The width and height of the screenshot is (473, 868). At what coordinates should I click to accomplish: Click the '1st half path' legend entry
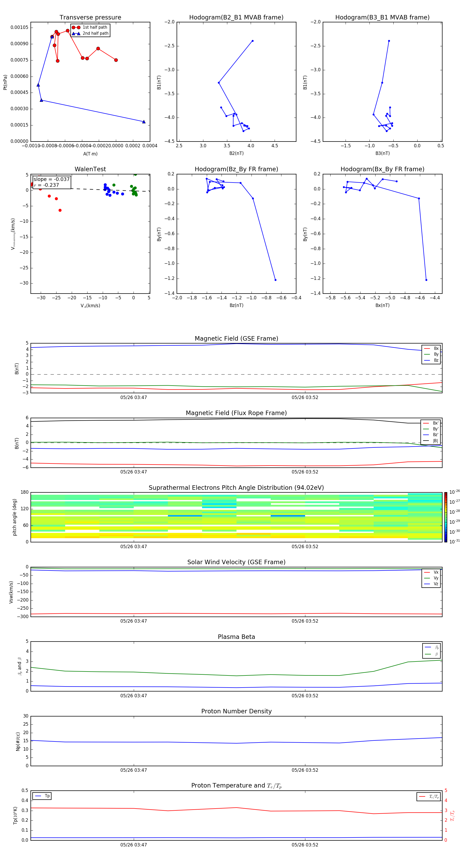tap(90, 27)
